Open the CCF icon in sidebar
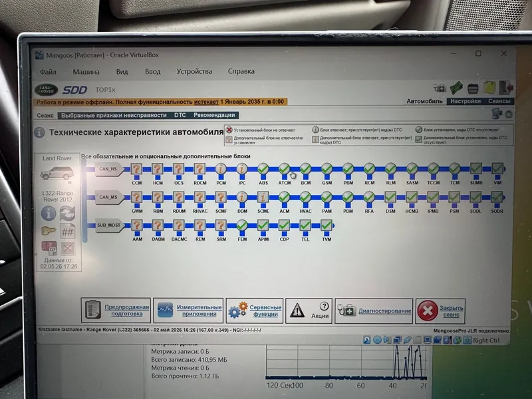The width and height of the screenshot is (532, 399). click(x=49, y=248)
